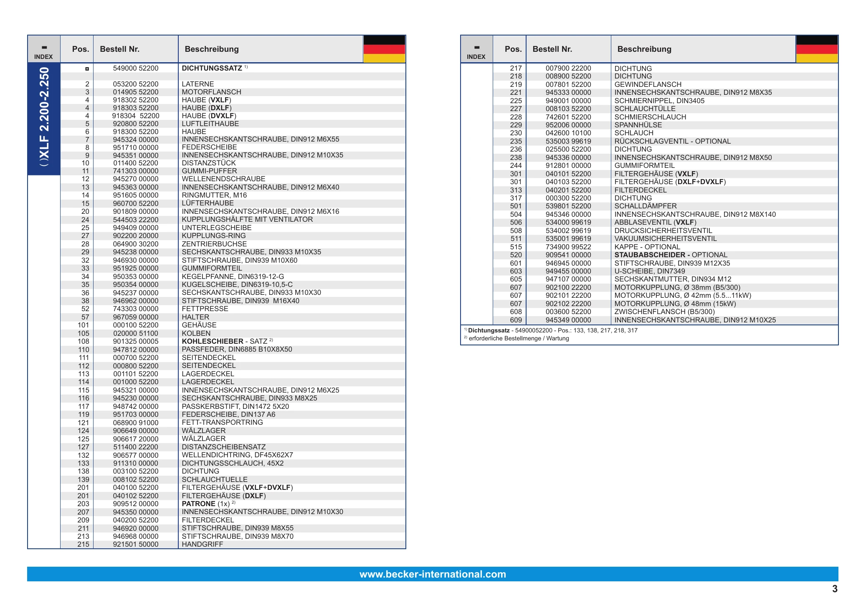Click the right Beschreibung column header
The height and width of the screenshot is (616, 866).
pos(644,49)
